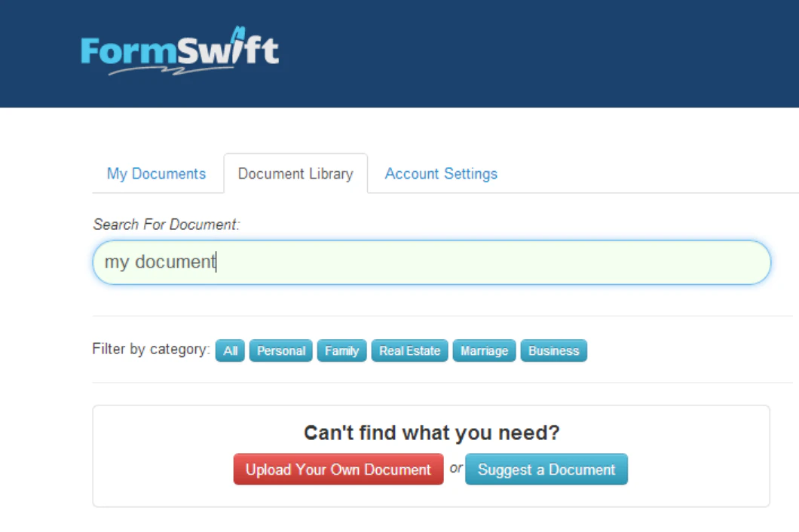
Task: Filter documents by Family category
Action: coord(341,350)
